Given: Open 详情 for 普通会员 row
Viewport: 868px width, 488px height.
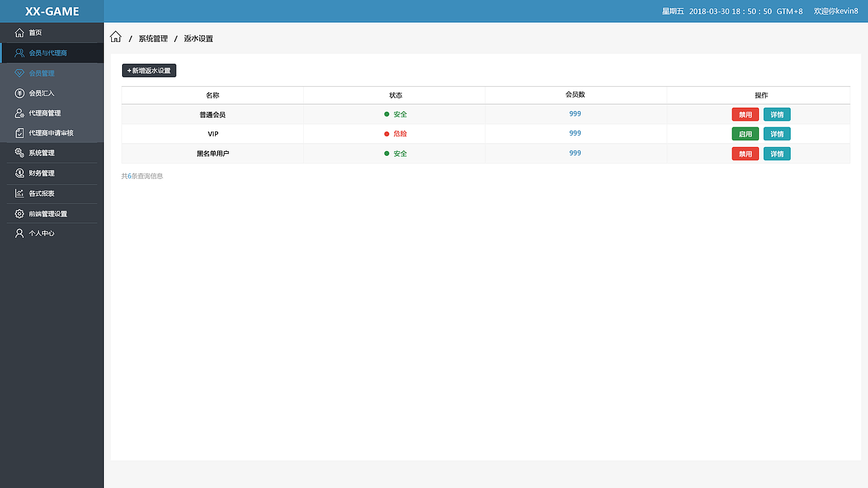Looking at the screenshot, I should point(777,115).
